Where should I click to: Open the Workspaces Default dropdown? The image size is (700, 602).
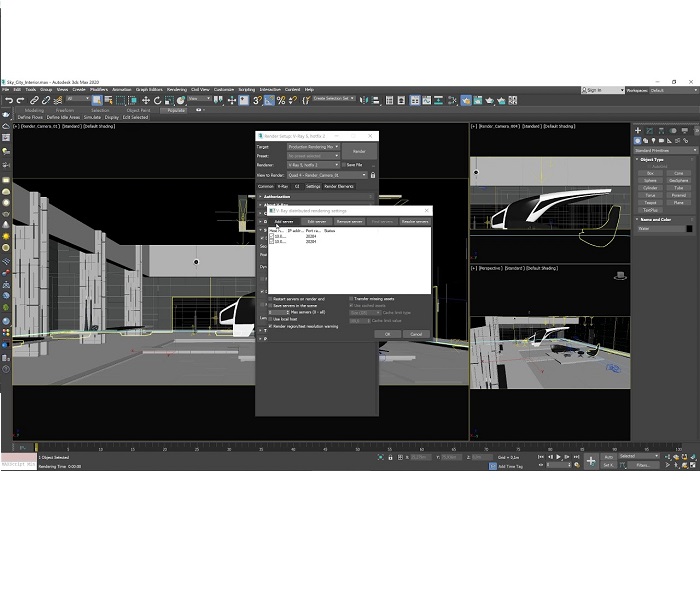click(x=673, y=90)
